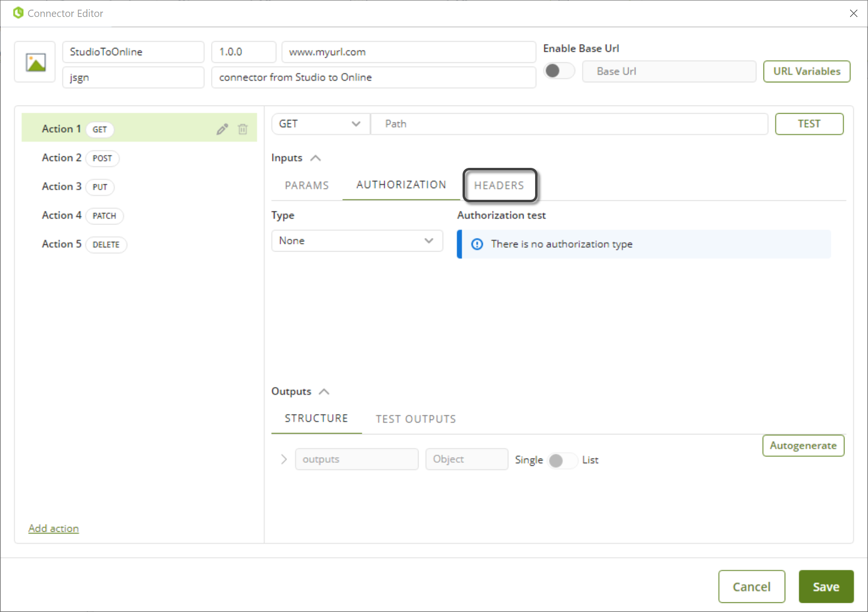
Task: Click the outputs name field
Action: tap(357, 459)
